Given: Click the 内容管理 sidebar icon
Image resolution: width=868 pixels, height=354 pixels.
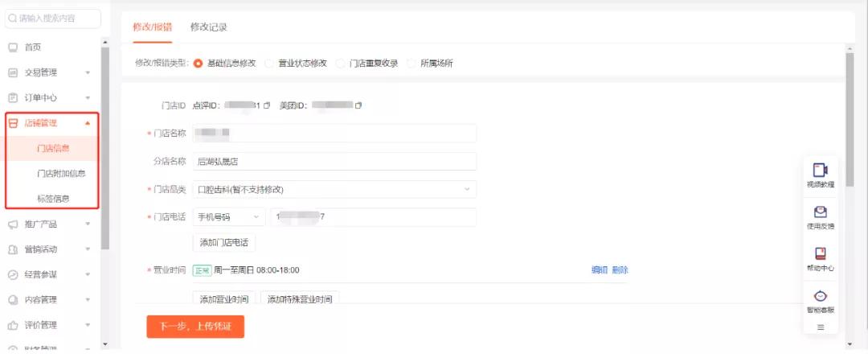Looking at the screenshot, I should click(14, 300).
